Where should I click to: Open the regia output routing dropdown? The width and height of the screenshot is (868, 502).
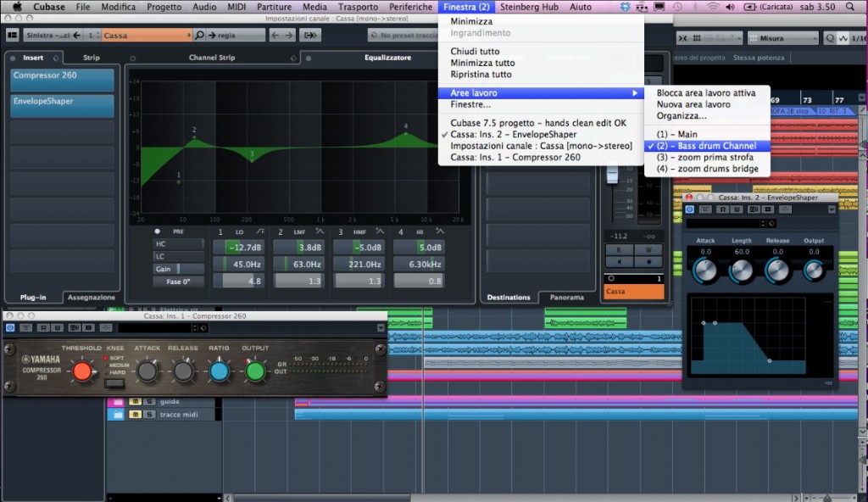click(x=236, y=35)
